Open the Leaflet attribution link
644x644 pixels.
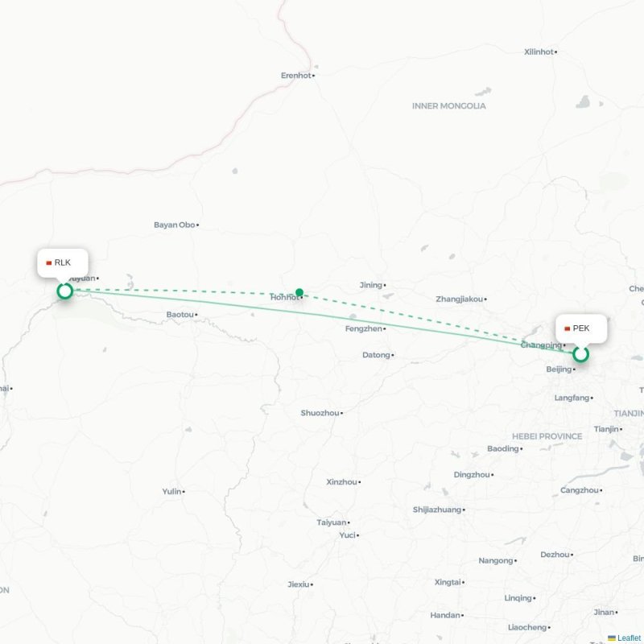(x=629, y=638)
